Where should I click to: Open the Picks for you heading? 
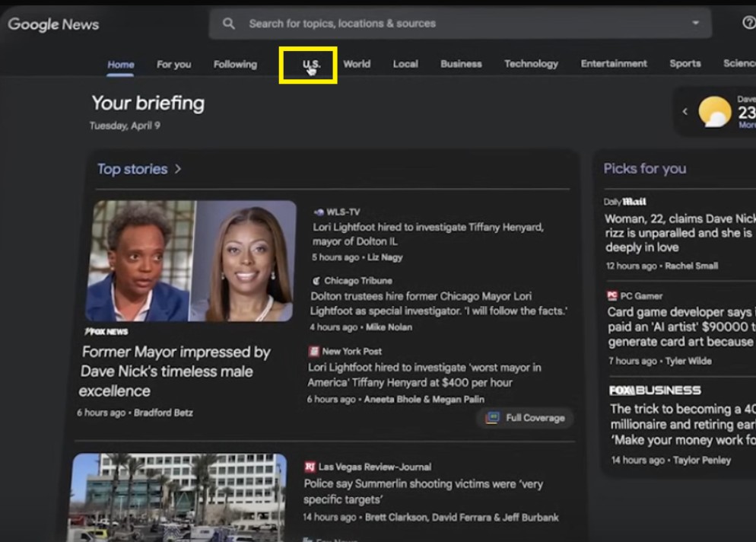(645, 168)
